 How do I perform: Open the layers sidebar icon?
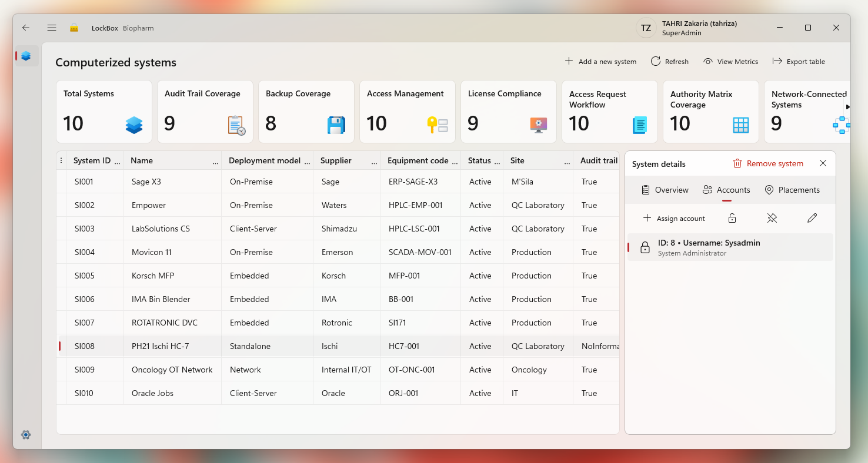[x=26, y=56]
